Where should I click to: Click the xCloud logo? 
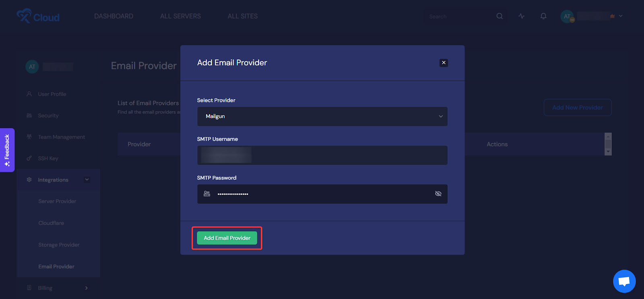(x=38, y=17)
